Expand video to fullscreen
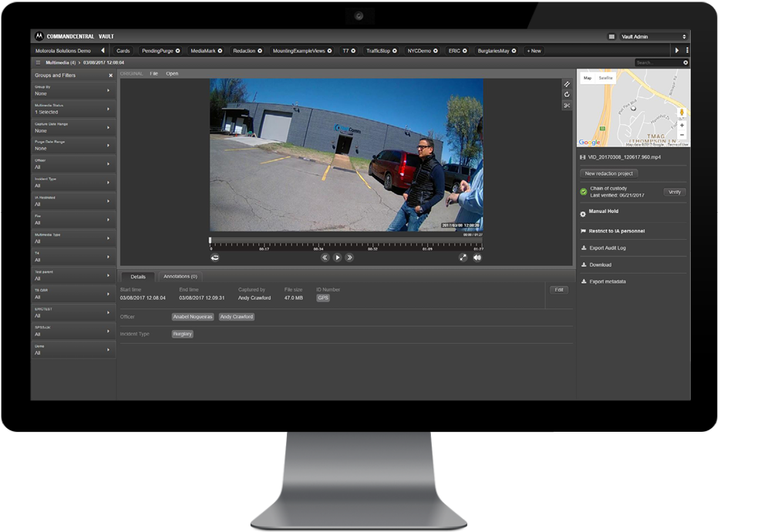This screenshot has width=771, height=532. click(463, 258)
